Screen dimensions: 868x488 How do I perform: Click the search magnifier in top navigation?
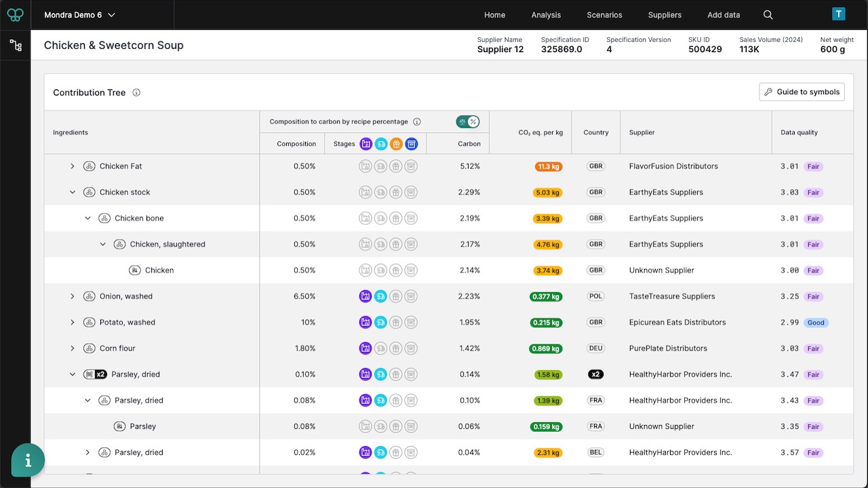tap(768, 15)
